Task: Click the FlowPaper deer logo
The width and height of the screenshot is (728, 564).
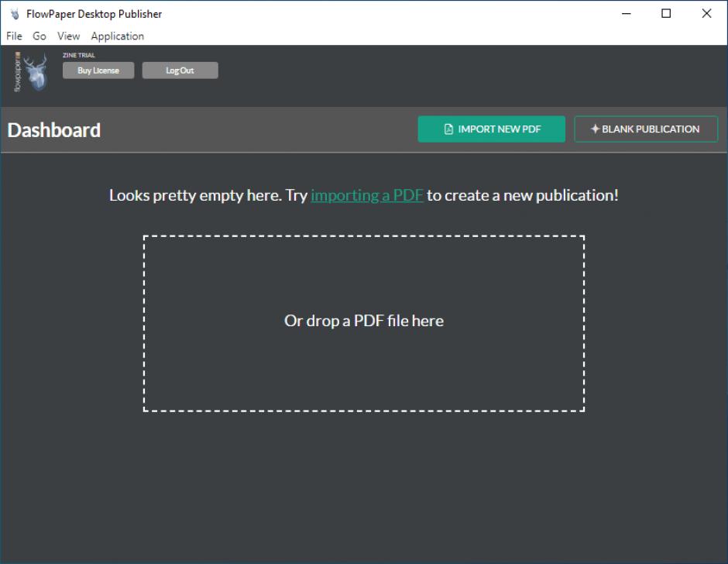Action: pyautogui.click(x=32, y=72)
